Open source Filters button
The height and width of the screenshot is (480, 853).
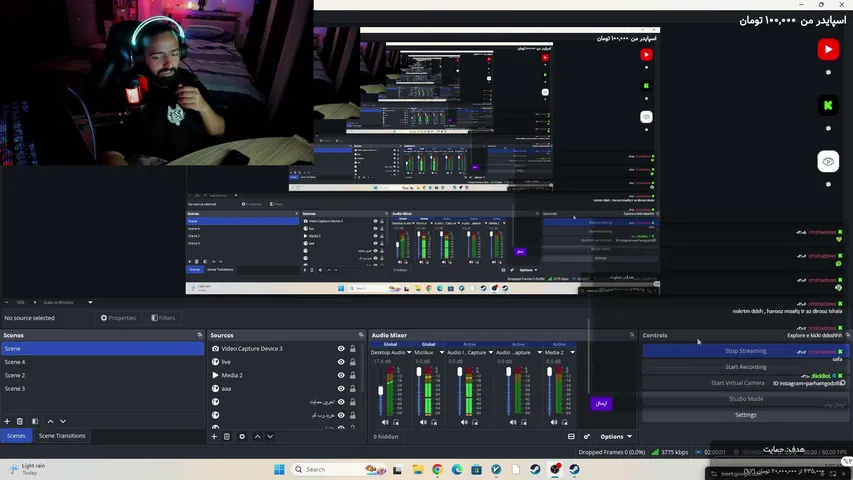[163, 318]
